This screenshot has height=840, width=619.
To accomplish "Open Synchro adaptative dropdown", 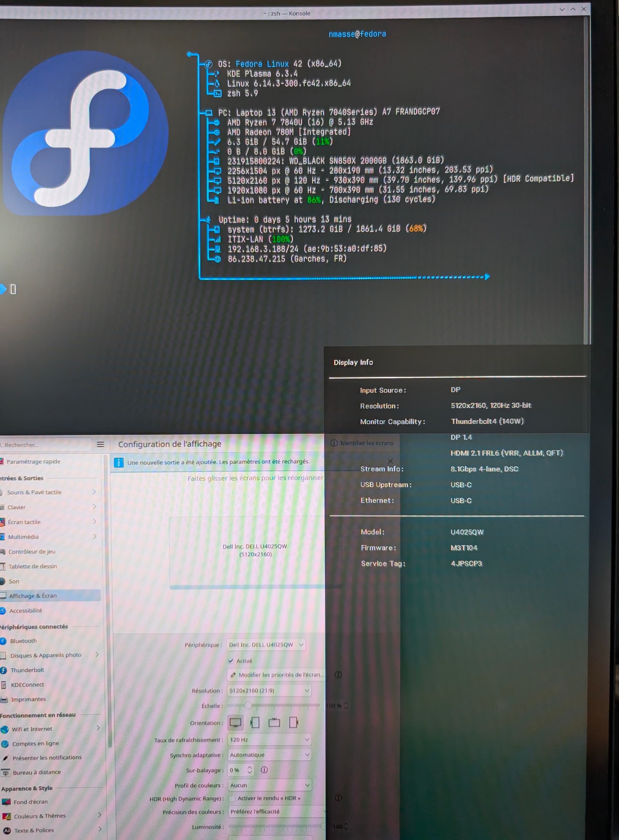I will 270,755.
